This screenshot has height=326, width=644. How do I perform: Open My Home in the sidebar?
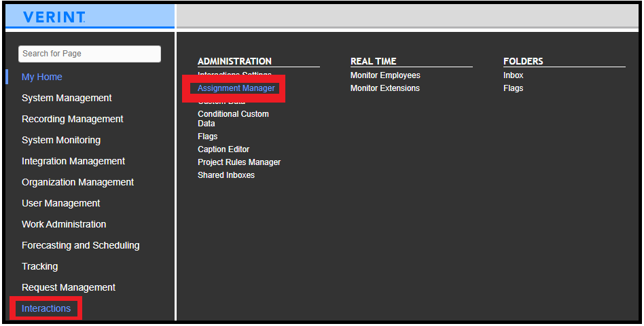pyautogui.click(x=42, y=77)
